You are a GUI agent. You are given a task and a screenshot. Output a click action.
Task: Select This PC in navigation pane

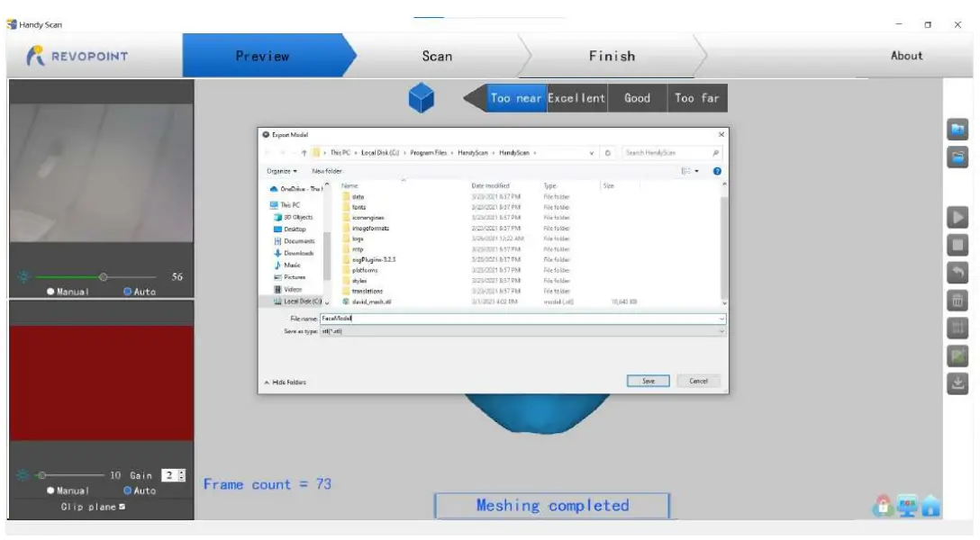pos(285,205)
